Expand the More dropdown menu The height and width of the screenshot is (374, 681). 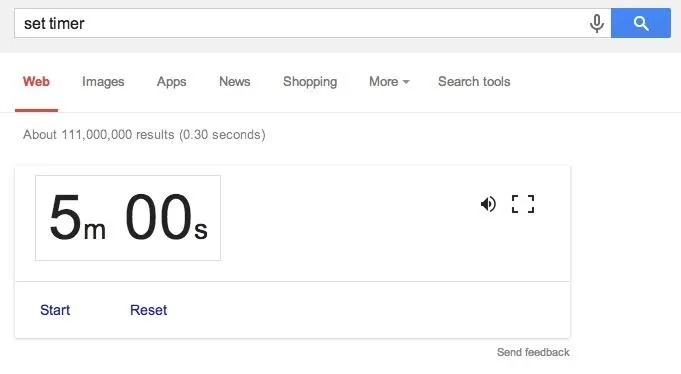pyautogui.click(x=389, y=82)
